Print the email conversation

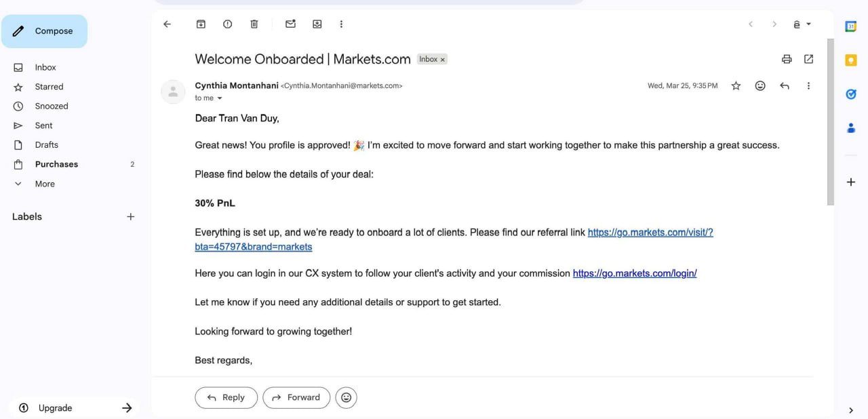point(787,59)
